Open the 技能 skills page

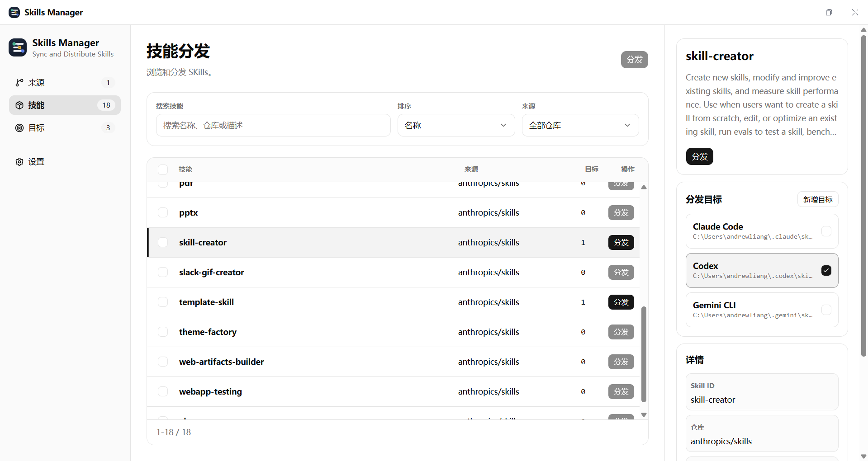click(65, 105)
